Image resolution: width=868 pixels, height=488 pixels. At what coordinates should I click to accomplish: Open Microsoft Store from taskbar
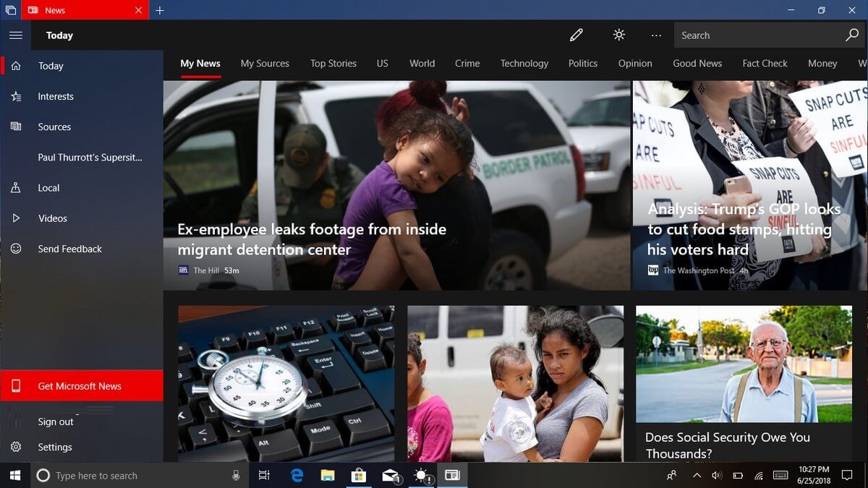pos(358,476)
